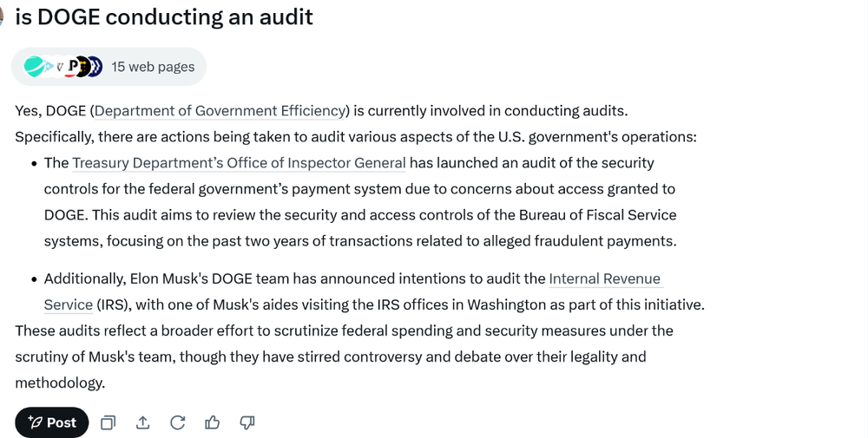868x438 pixels.
Task: Click the closing paragraph 'These audits reflect…'
Action: (x=344, y=331)
